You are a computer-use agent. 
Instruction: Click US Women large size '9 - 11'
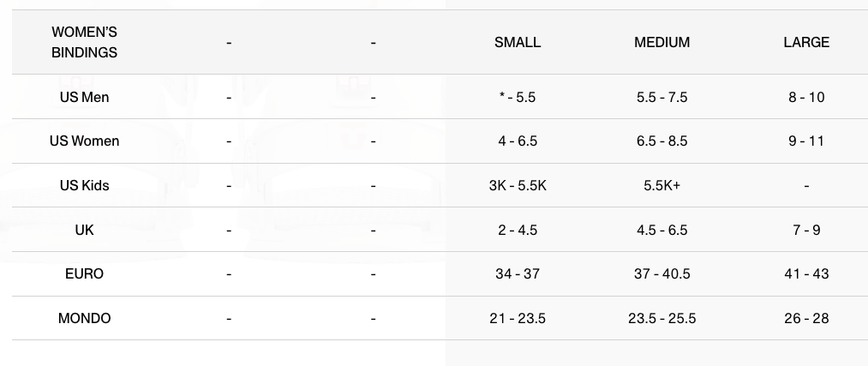pyautogui.click(x=806, y=141)
